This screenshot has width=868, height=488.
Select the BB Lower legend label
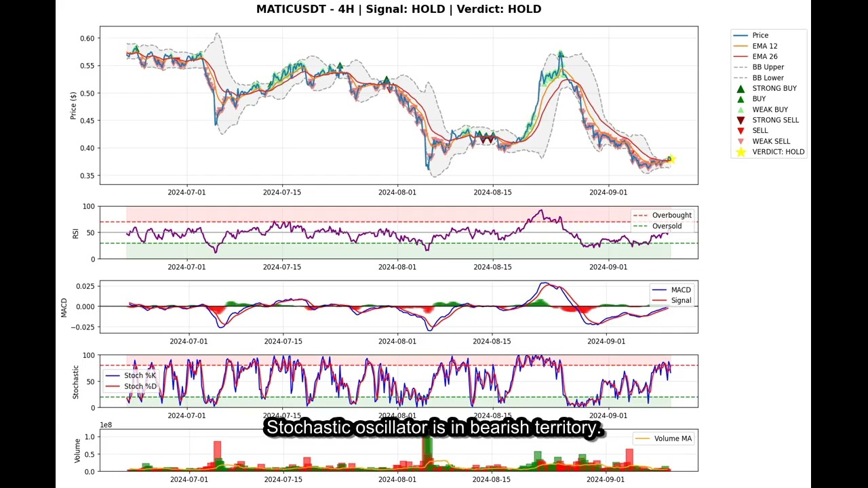(x=768, y=78)
